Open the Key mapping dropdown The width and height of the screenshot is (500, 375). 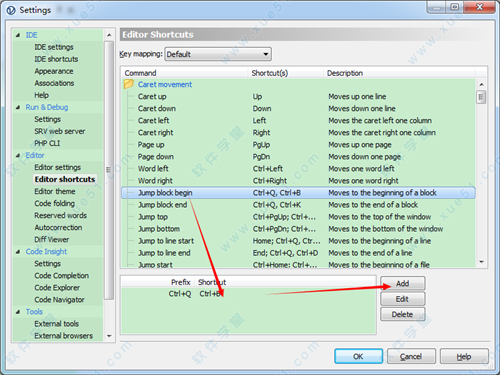pos(218,54)
